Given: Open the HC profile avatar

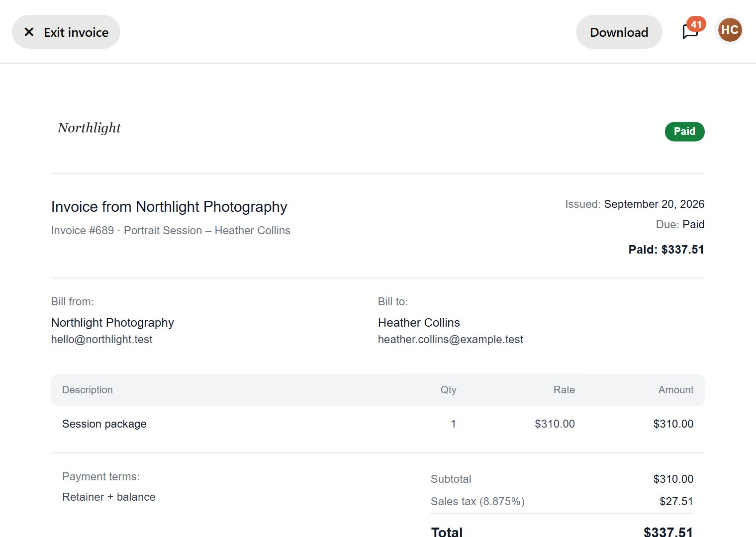Looking at the screenshot, I should coord(730,30).
